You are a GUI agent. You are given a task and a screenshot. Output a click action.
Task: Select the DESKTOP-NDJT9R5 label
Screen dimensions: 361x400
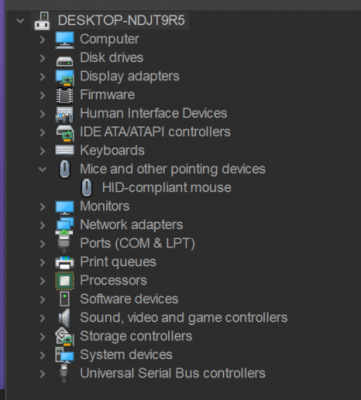pyautogui.click(x=121, y=20)
